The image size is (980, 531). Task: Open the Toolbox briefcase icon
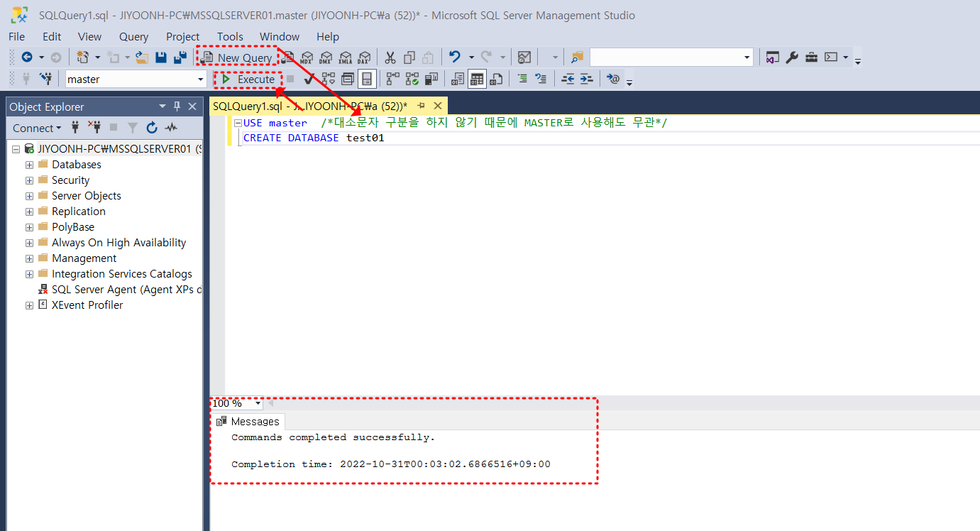(811, 58)
